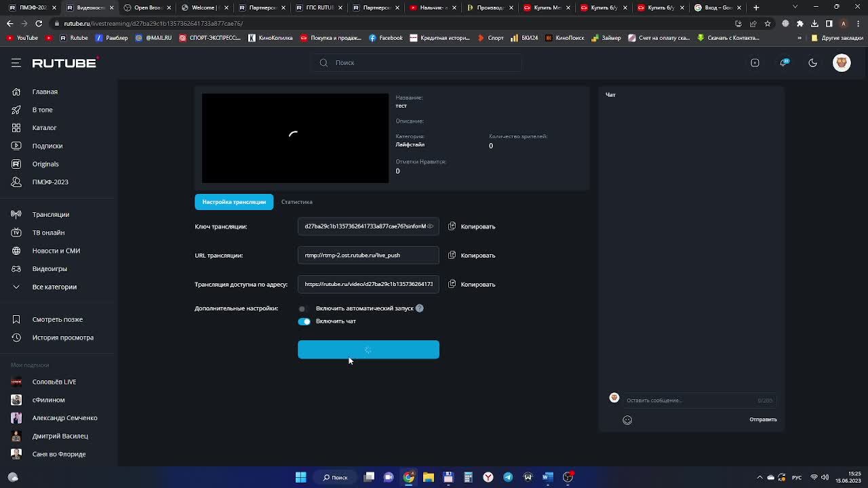Open Подписки icon in the sidebar
This screenshot has width=868, height=488.
(16, 146)
